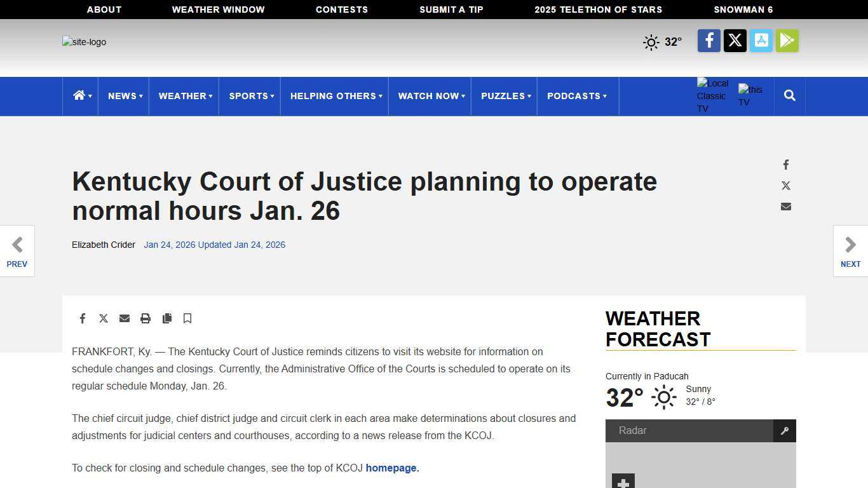Select ABOUT in the top menu

[104, 10]
